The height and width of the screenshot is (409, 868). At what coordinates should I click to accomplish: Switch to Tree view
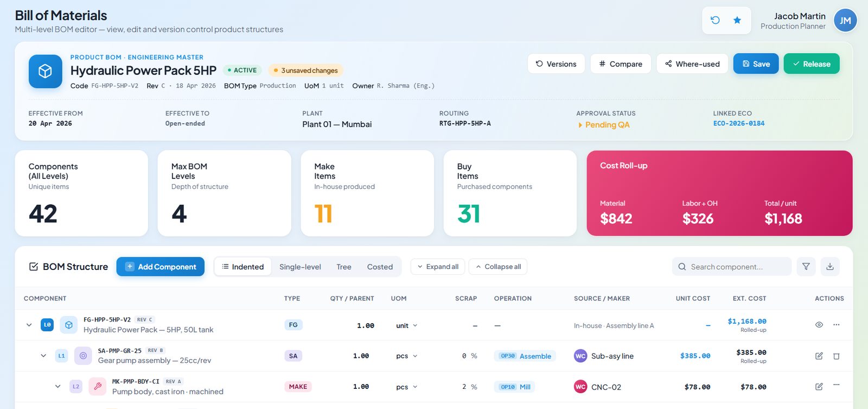coord(344,267)
